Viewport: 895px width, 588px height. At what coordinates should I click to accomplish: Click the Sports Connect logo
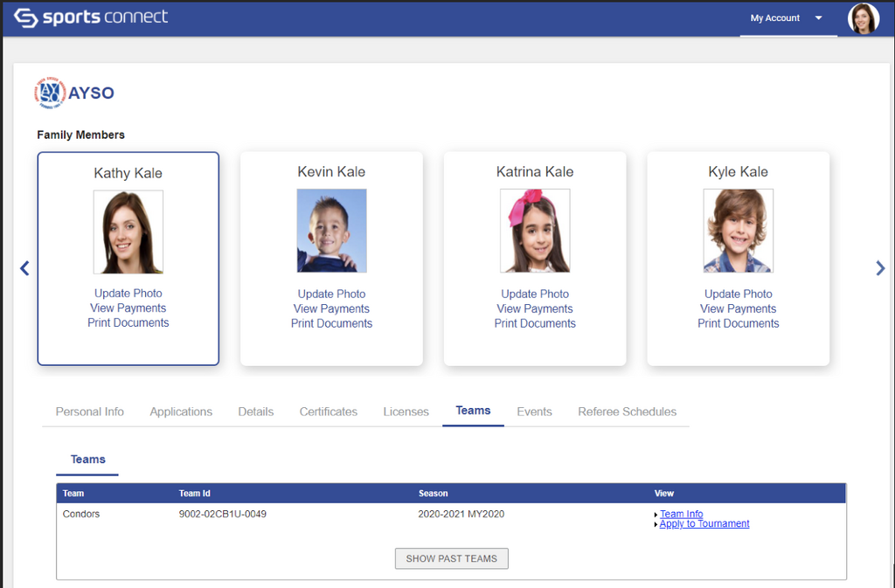[91, 17]
